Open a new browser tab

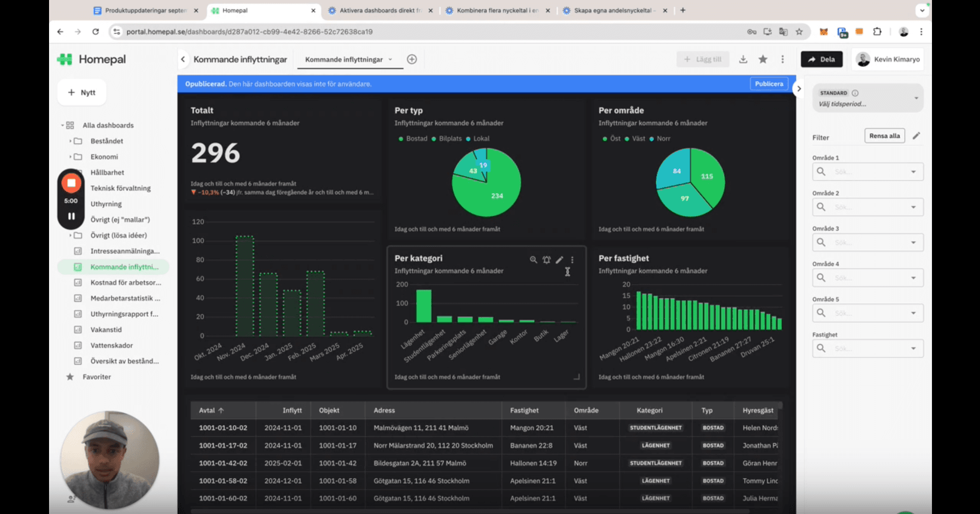(x=683, y=10)
